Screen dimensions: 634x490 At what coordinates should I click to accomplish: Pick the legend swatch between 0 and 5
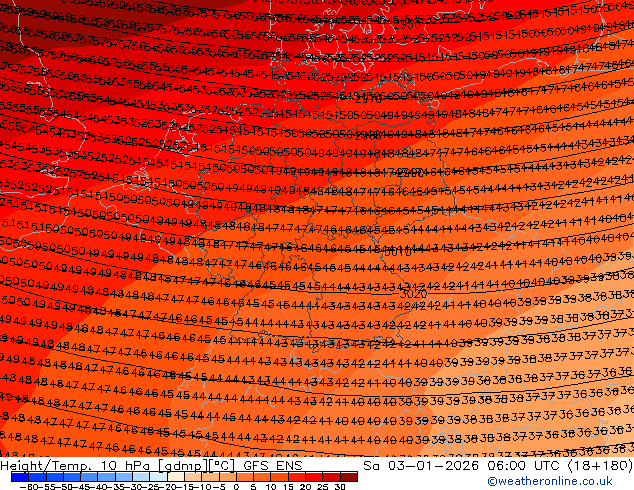pos(245,477)
